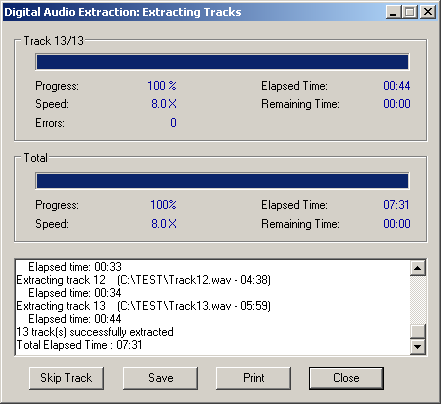Click the 'Elapsed time: 00:33' log line
Viewport: 441px width, 404px height.
tap(75, 267)
